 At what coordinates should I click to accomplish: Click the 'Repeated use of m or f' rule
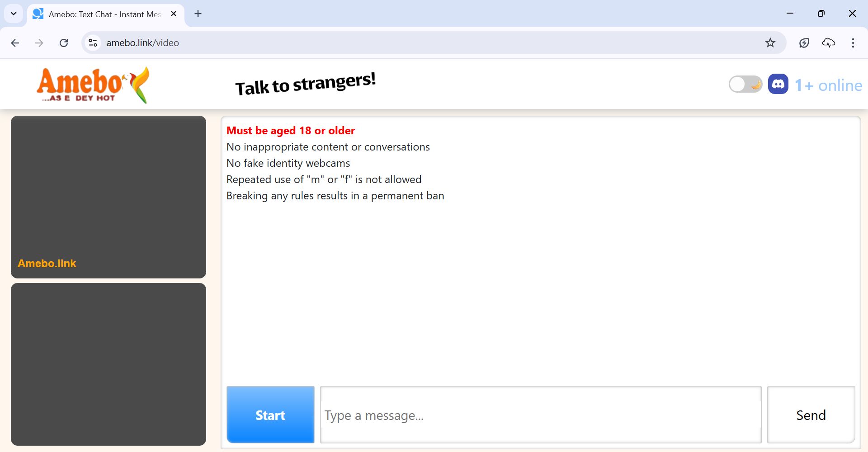click(x=324, y=179)
